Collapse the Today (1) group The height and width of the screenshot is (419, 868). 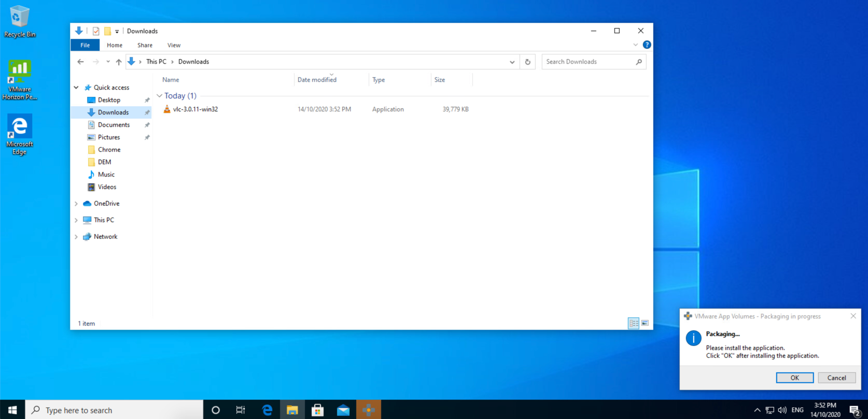pyautogui.click(x=160, y=96)
